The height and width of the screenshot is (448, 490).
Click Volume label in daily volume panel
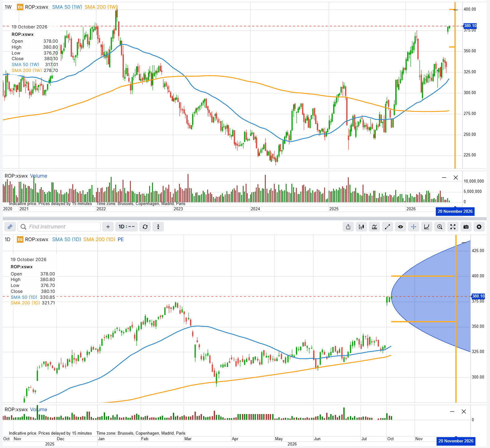point(39,410)
